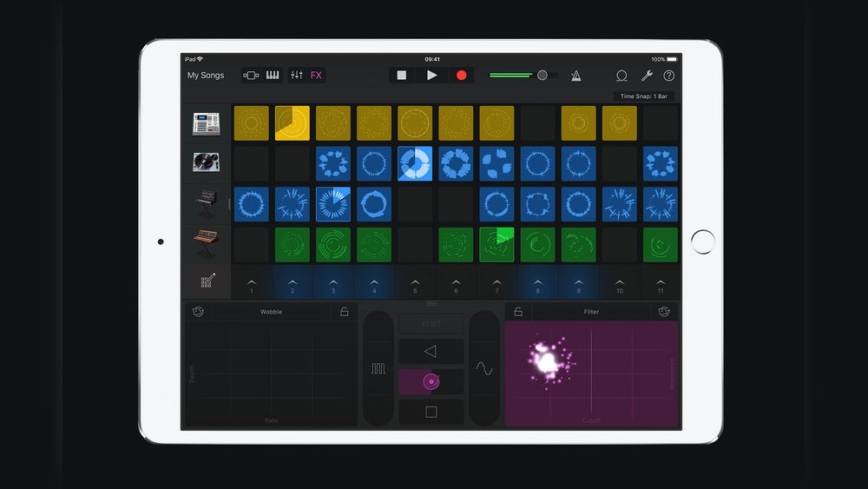Viewport: 868px width, 489px height.
Task: Trigger the reverse playback triangle button
Action: click(x=431, y=351)
